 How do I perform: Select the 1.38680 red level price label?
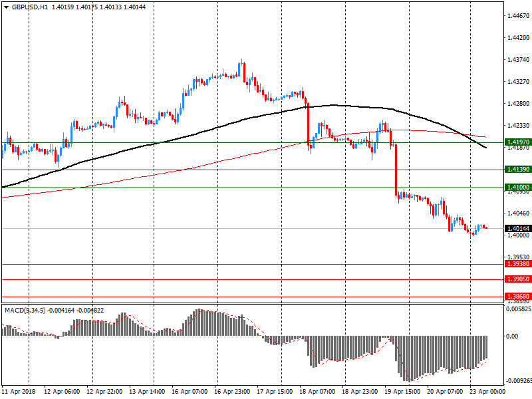click(518, 297)
